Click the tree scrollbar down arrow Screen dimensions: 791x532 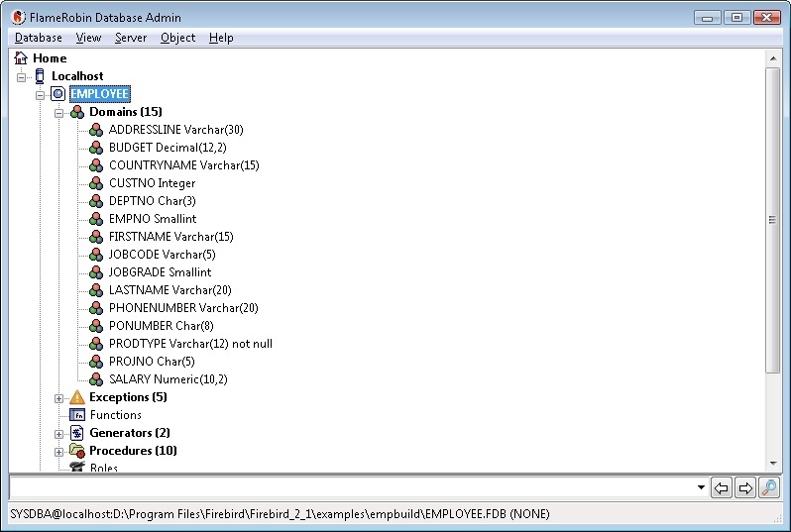tap(773, 464)
